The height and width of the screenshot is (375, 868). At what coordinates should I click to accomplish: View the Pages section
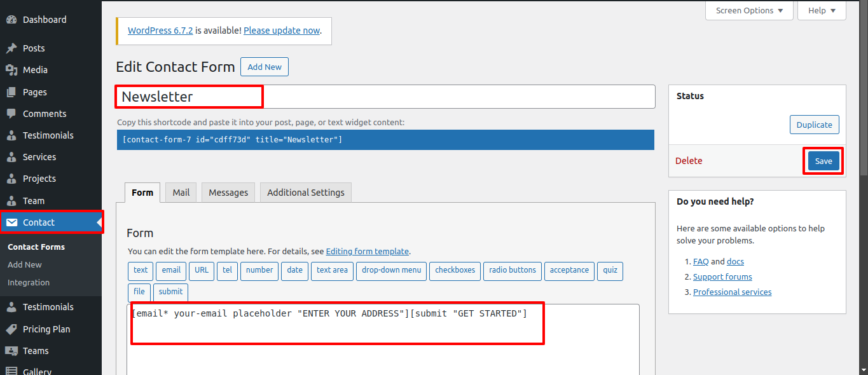pos(35,92)
